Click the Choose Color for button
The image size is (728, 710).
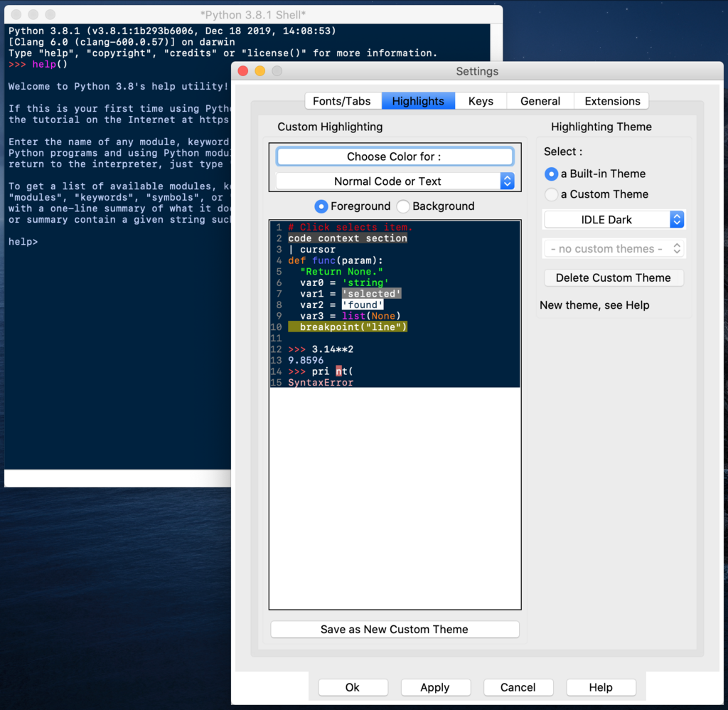click(395, 157)
